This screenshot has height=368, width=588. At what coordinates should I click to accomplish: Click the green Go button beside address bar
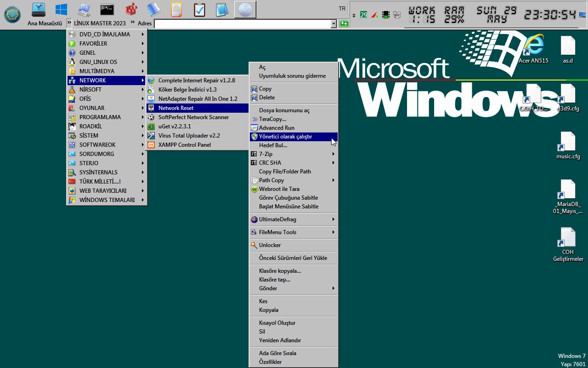click(x=344, y=23)
